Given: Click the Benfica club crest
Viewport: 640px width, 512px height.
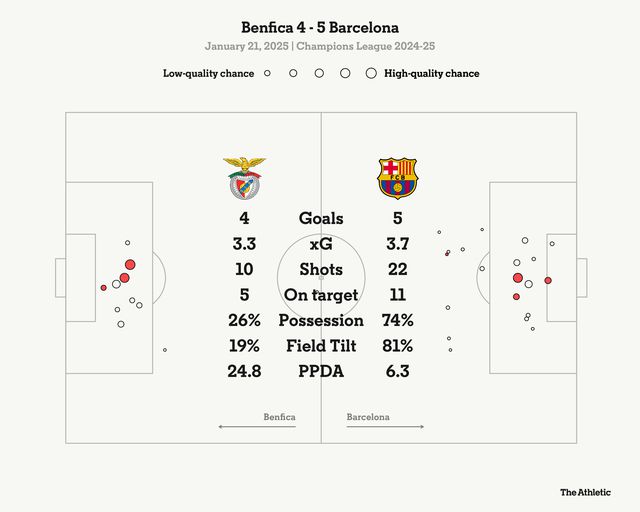Looking at the screenshot, I should coord(244,178).
